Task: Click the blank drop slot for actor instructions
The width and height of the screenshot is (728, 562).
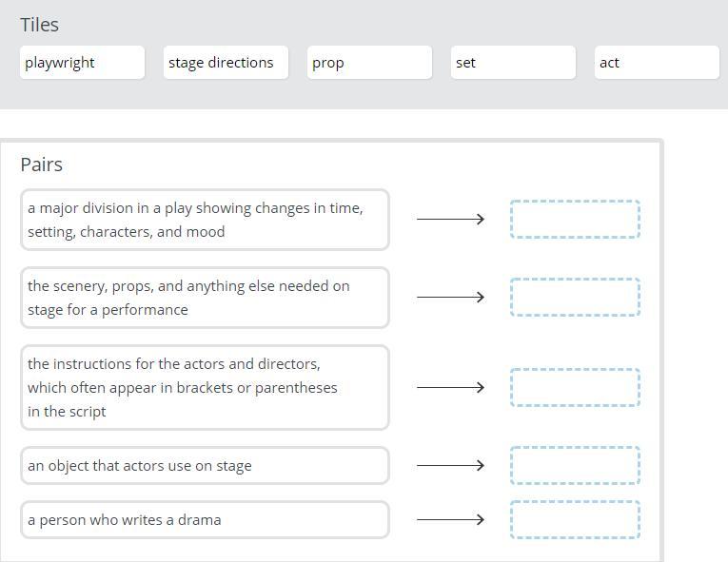Action: [575, 387]
